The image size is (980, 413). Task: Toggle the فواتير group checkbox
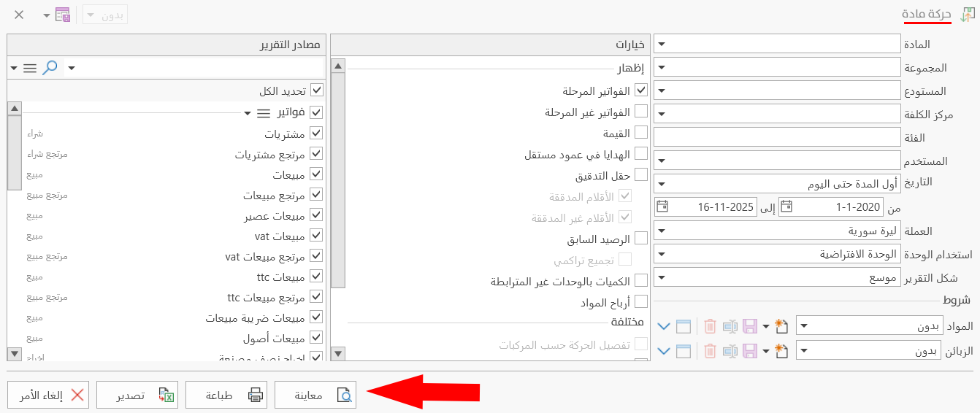[316, 112]
